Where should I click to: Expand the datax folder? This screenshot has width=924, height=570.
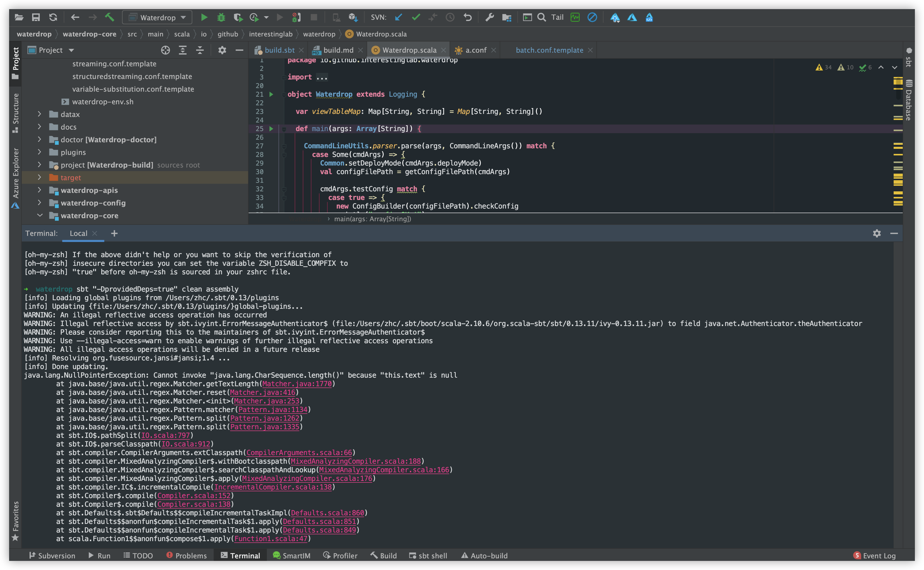point(39,114)
